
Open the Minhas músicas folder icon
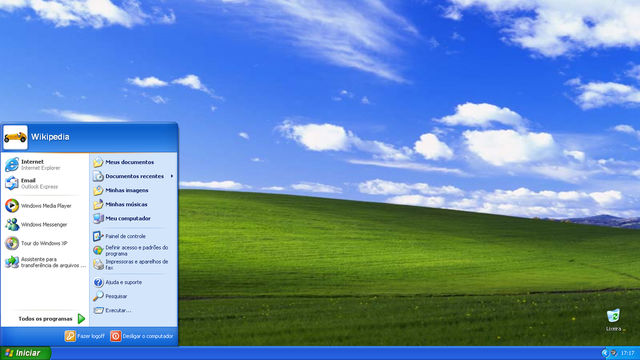click(98, 204)
